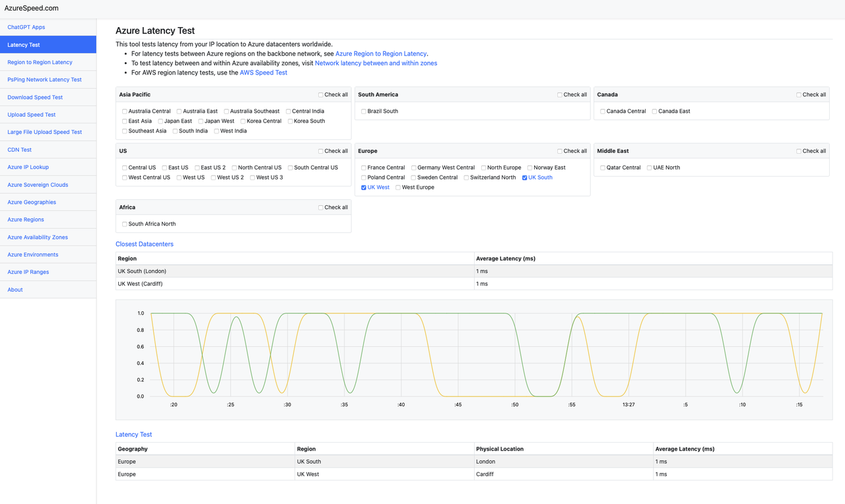Open Azure Availability Zones page
This screenshot has width=845, height=504.
point(48,237)
